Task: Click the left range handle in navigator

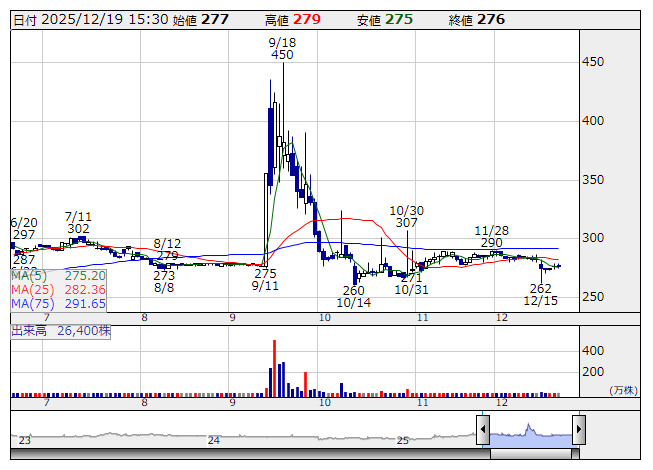Action: coord(483,431)
